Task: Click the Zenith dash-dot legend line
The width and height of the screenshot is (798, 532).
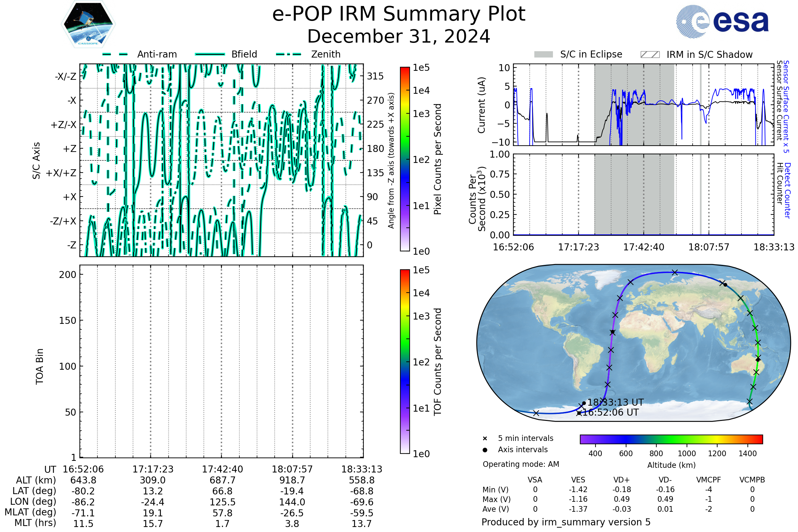Action: [289, 54]
